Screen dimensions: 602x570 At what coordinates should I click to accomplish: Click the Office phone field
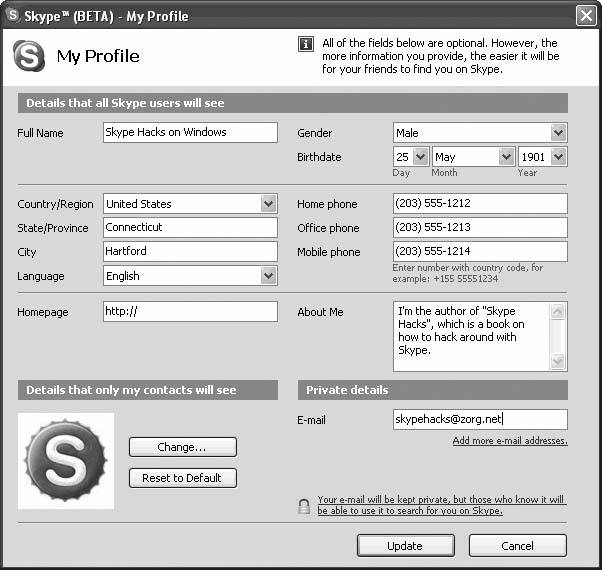tap(480, 228)
